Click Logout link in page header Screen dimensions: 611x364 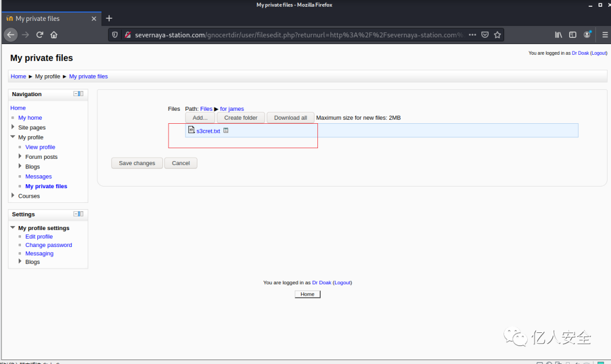click(x=599, y=53)
